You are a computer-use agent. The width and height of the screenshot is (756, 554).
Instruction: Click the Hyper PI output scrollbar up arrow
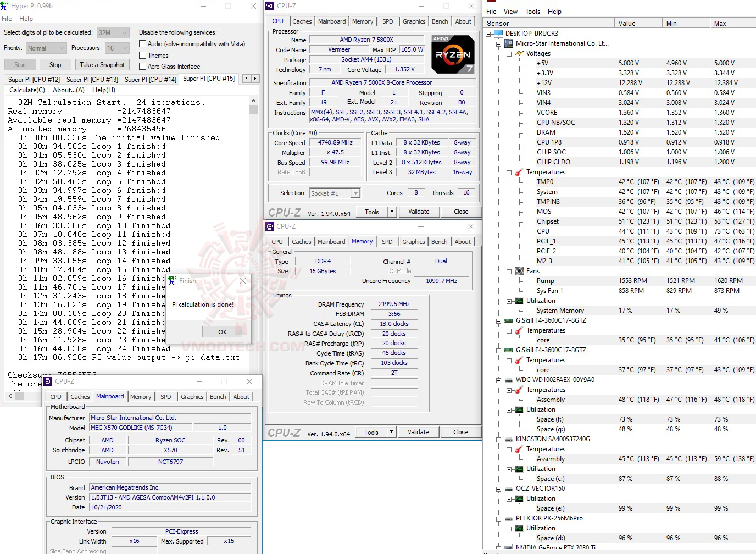[x=253, y=101]
